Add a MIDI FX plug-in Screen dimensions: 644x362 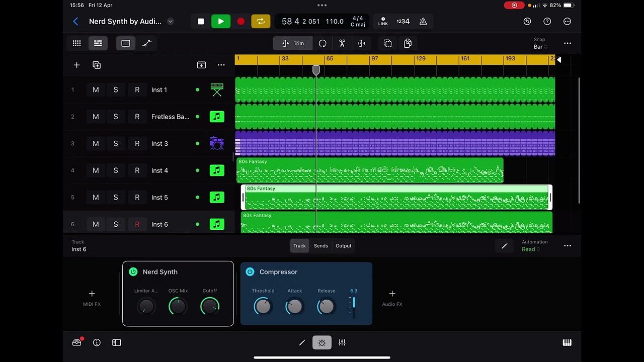point(92,297)
